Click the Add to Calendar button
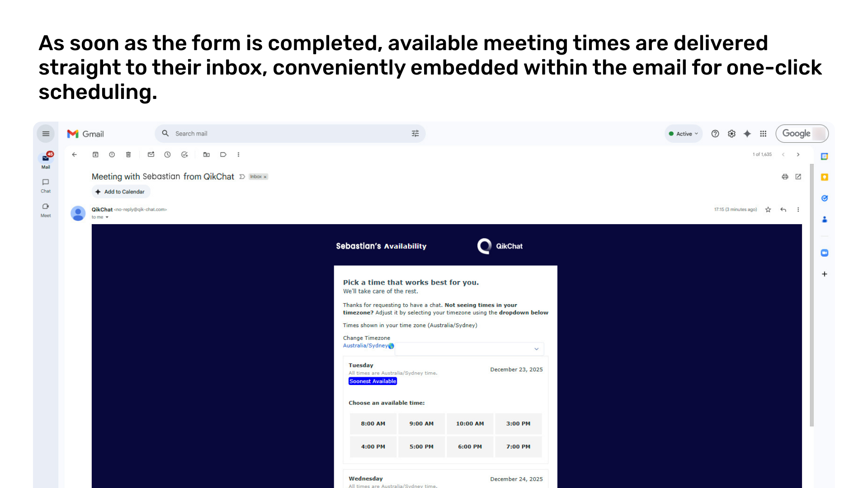 (x=121, y=192)
